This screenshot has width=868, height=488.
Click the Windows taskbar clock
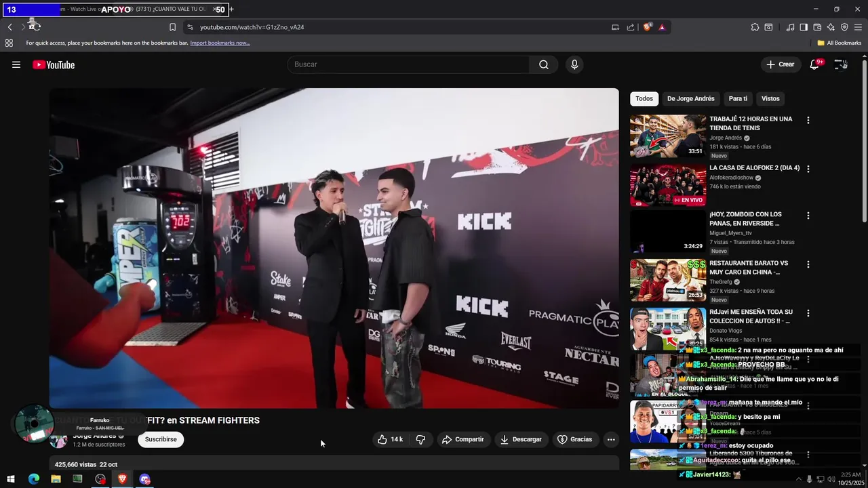pos(850,479)
